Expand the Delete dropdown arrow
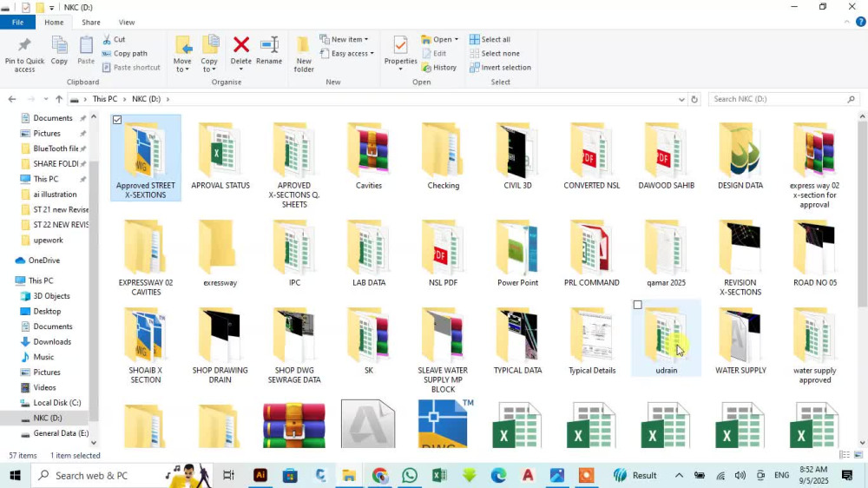 [x=240, y=69]
